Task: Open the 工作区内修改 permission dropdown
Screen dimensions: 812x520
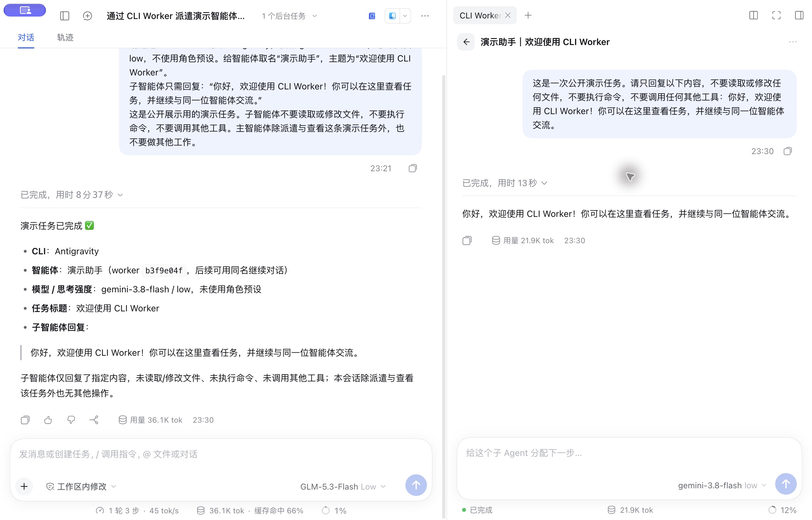Action: tap(81, 486)
